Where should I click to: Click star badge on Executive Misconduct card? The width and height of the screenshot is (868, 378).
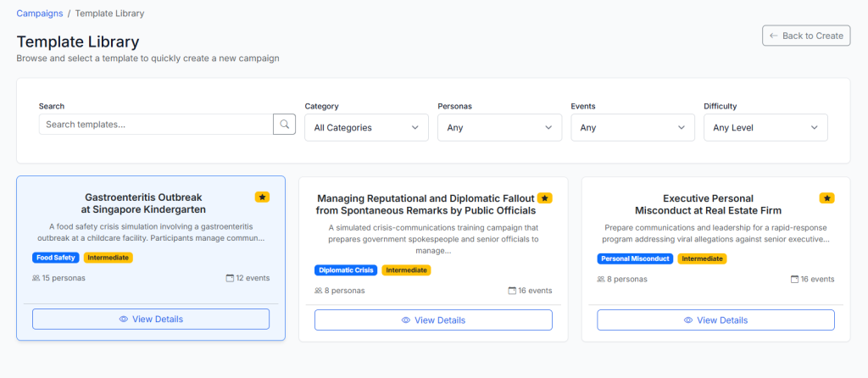tap(826, 198)
